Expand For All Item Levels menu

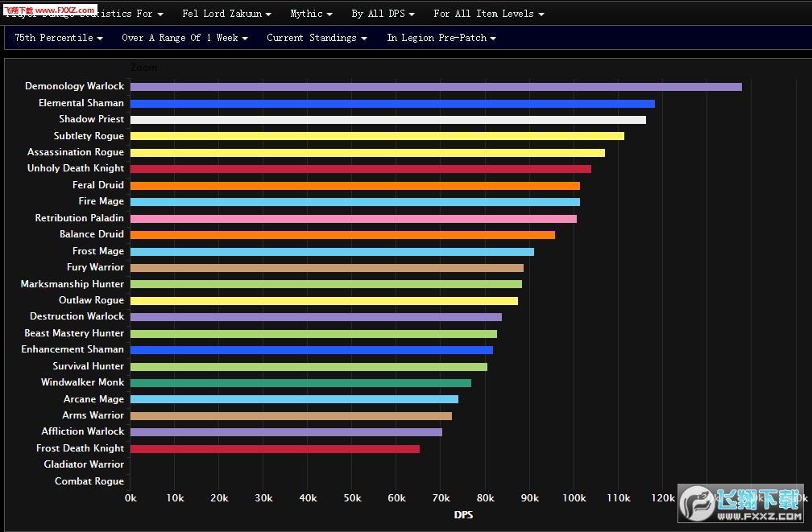coord(488,14)
